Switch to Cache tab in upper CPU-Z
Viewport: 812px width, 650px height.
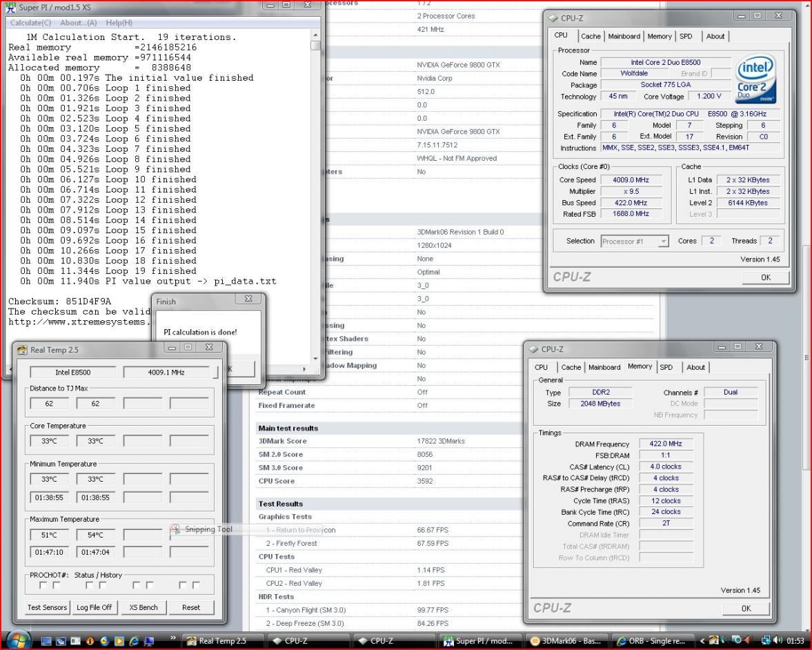point(591,37)
